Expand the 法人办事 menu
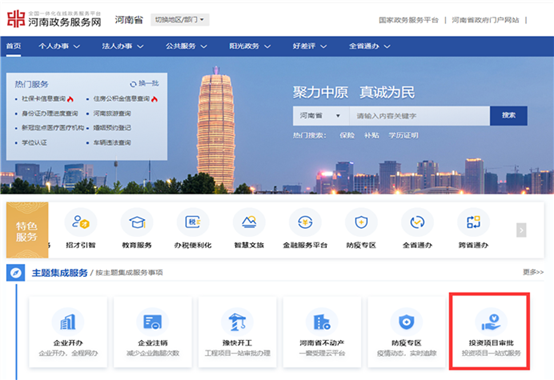The width and height of the screenshot is (554, 380). click(x=123, y=46)
